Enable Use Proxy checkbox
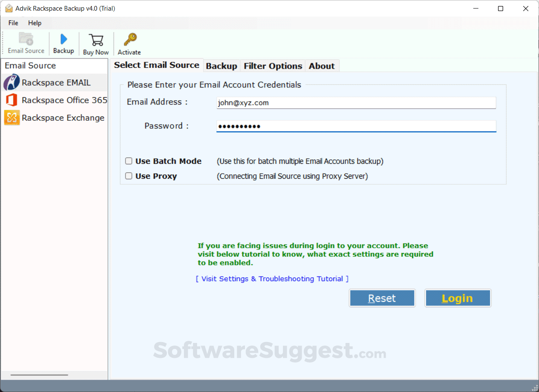 (128, 176)
